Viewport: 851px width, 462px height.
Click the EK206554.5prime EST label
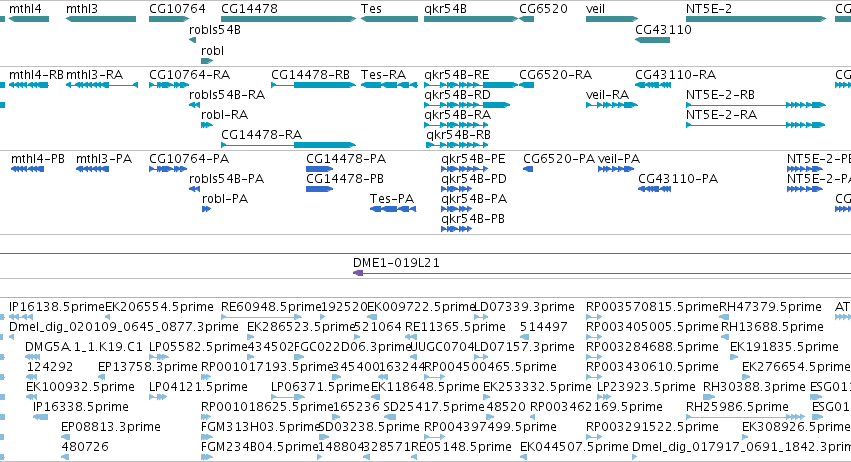159,307
